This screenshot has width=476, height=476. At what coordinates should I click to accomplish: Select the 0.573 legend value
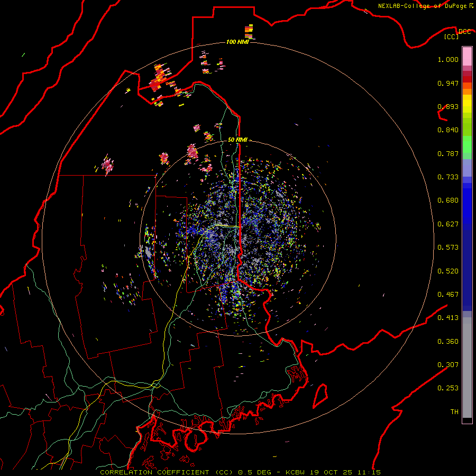pos(448,248)
